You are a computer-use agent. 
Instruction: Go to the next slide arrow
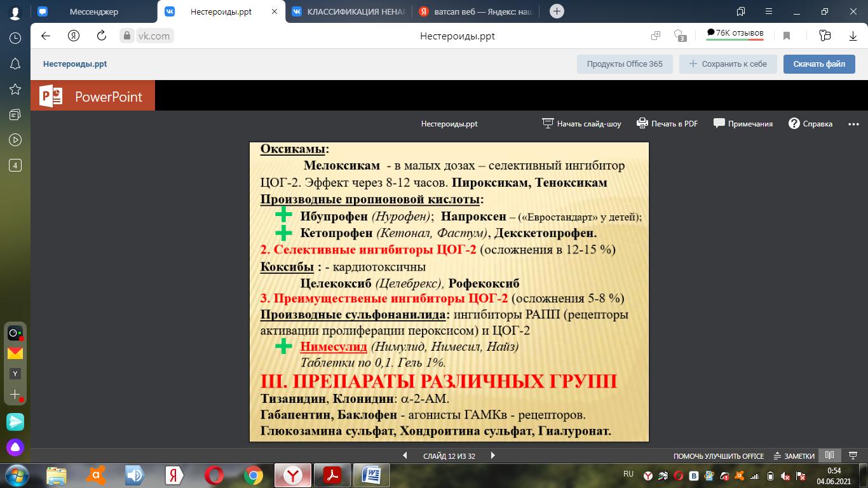pos(492,456)
